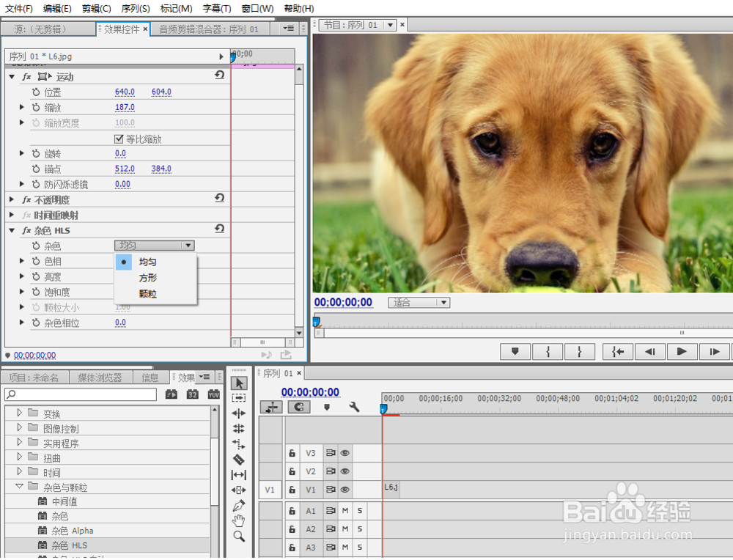This screenshot has width=733, height=560.
Task: Mark In point in program monitor
Action: pyautogui.click(x=548, y=352)
